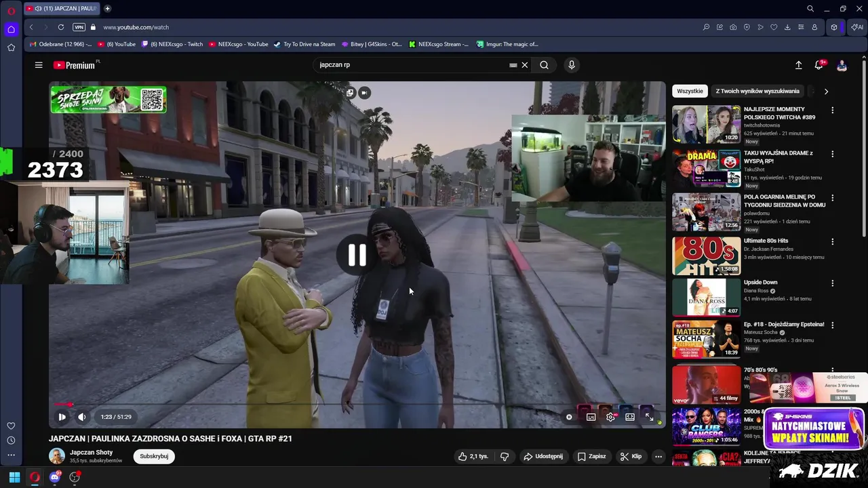Open the '70's 80's 90's' mix thumbnail

pyautogui.click(x=707, y=384)
